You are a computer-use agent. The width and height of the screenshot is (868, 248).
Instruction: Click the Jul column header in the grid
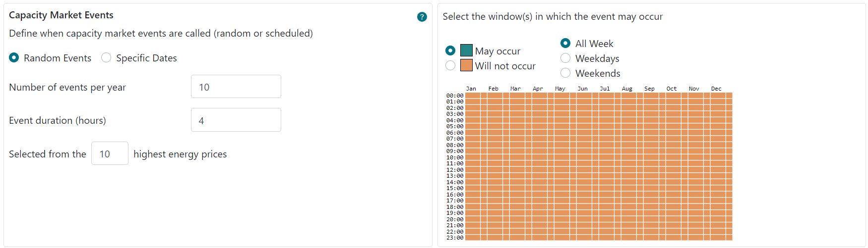605,89
